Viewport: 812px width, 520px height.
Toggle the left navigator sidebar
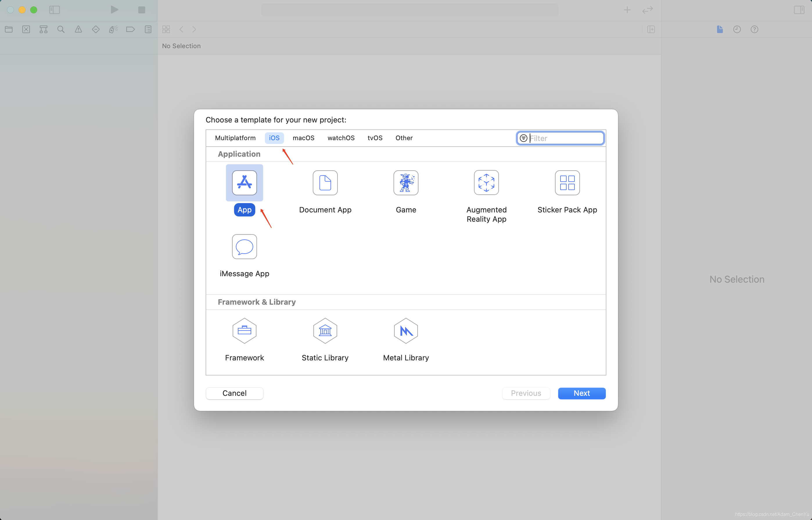54,10
